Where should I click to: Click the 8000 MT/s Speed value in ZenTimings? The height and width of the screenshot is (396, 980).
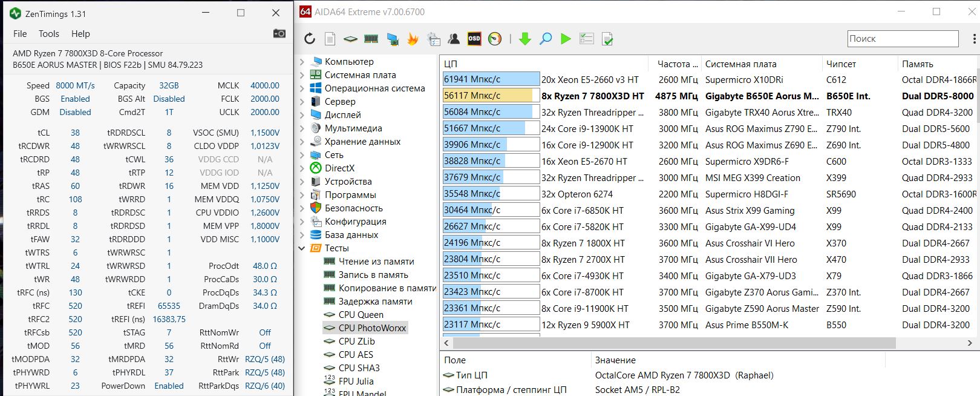75,85
